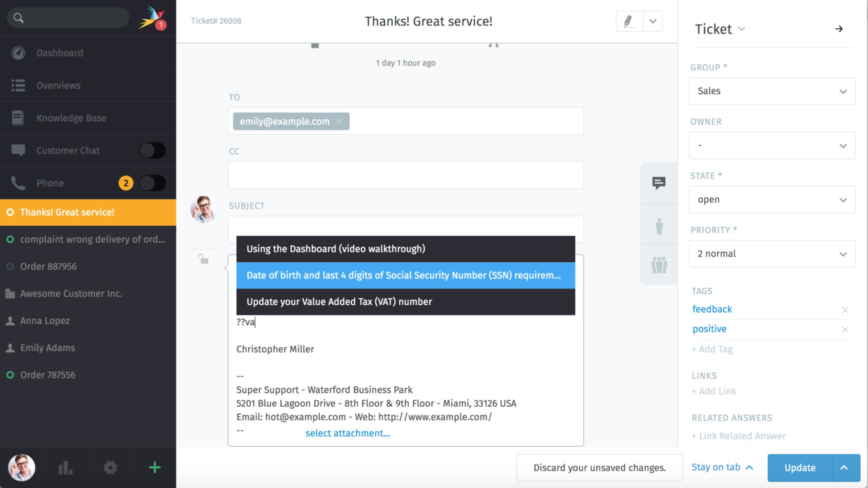Open Knowledge Base in navigation
Screen dimensions: 868x488
[x=71, y=118]
